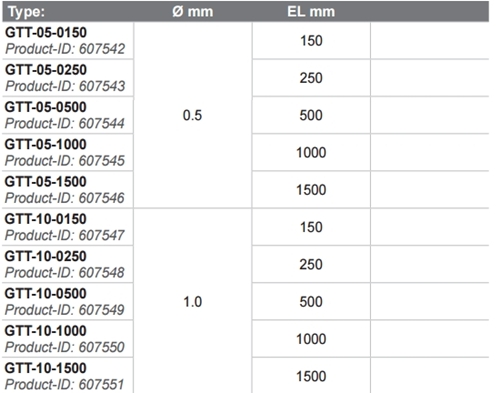The width and height of the screenshot is (500, 393).
Task: Select the GTT-10-0250 type entry
Action: click(46, 257)
